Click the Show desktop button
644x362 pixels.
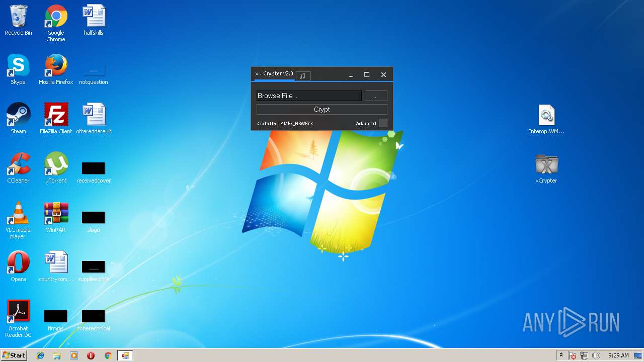[638, 355]
